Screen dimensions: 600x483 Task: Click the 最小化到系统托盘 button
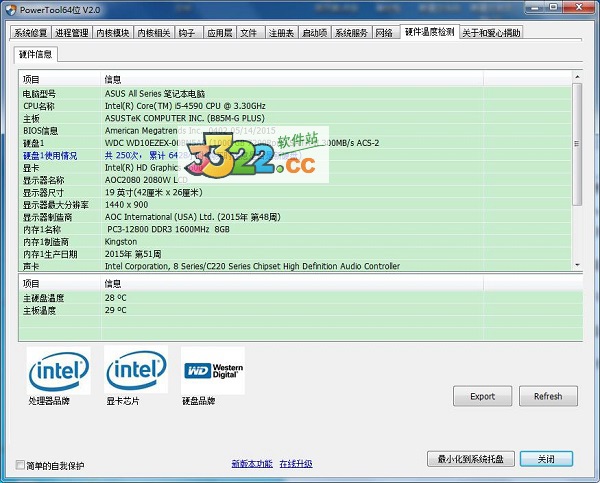pyautogui.click(x=471, y=459)
